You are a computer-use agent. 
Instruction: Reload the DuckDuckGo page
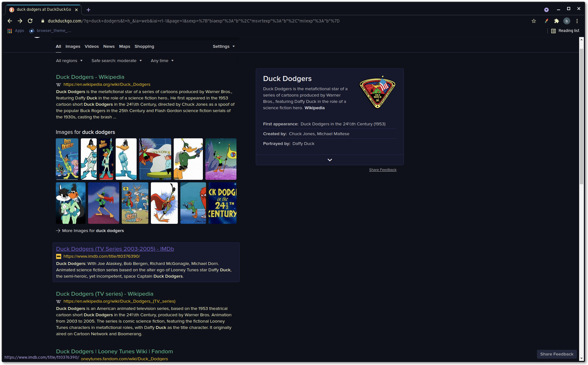(x=30, y=21)
